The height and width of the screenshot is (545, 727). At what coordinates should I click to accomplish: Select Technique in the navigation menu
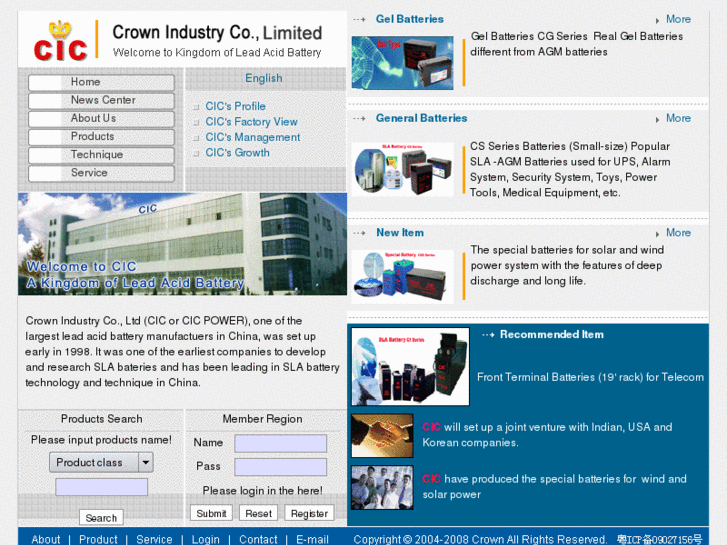point(101,154)
